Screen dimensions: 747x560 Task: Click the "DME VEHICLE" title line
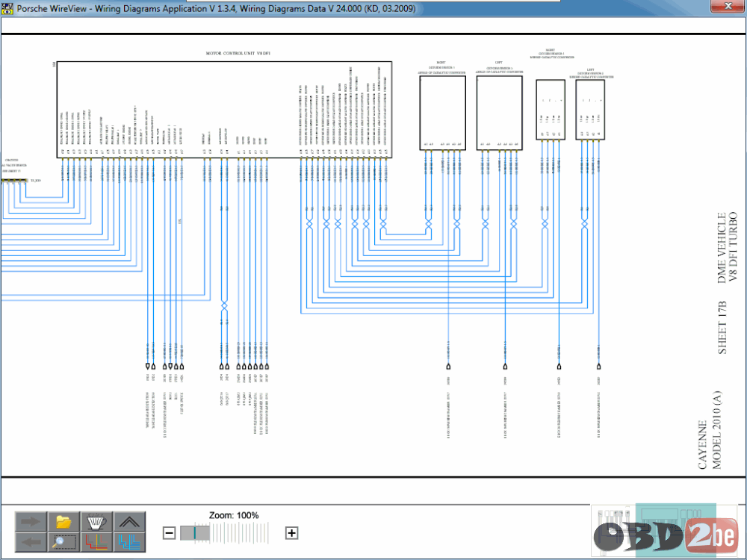click(x=722, y=248)
